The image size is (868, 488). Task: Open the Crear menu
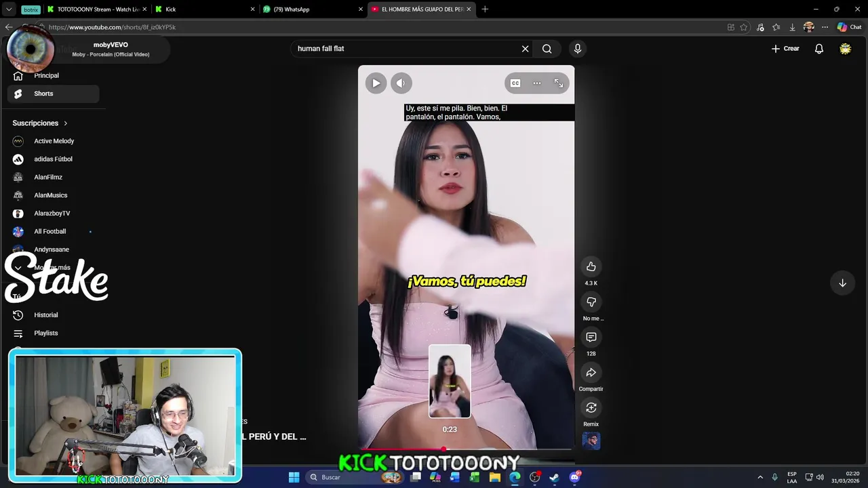click(x=785, y=49)
